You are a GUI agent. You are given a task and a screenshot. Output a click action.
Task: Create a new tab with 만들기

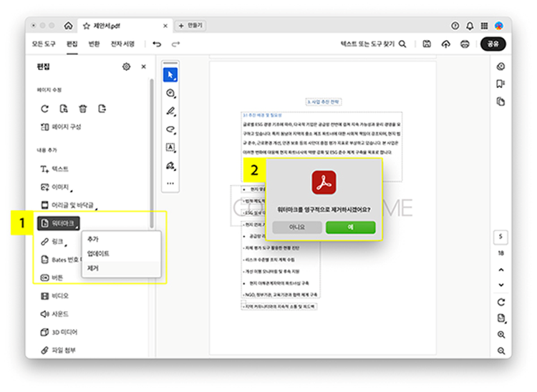click(x=190, y=26)
